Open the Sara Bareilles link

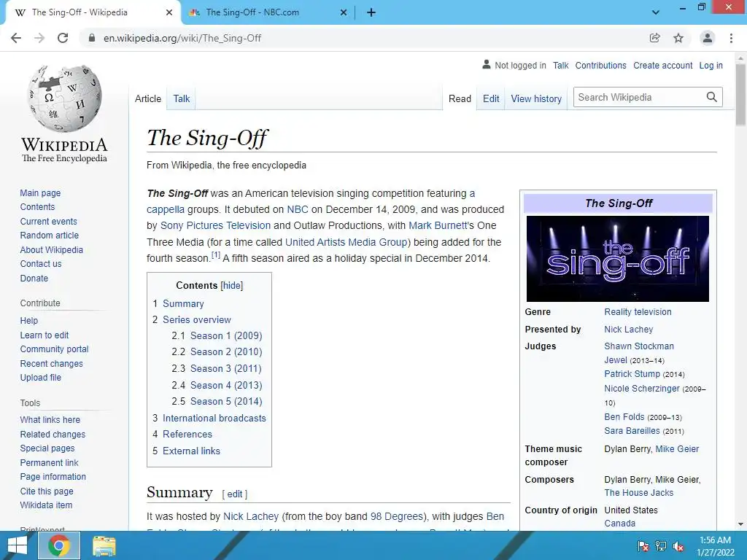coord(632,430)
